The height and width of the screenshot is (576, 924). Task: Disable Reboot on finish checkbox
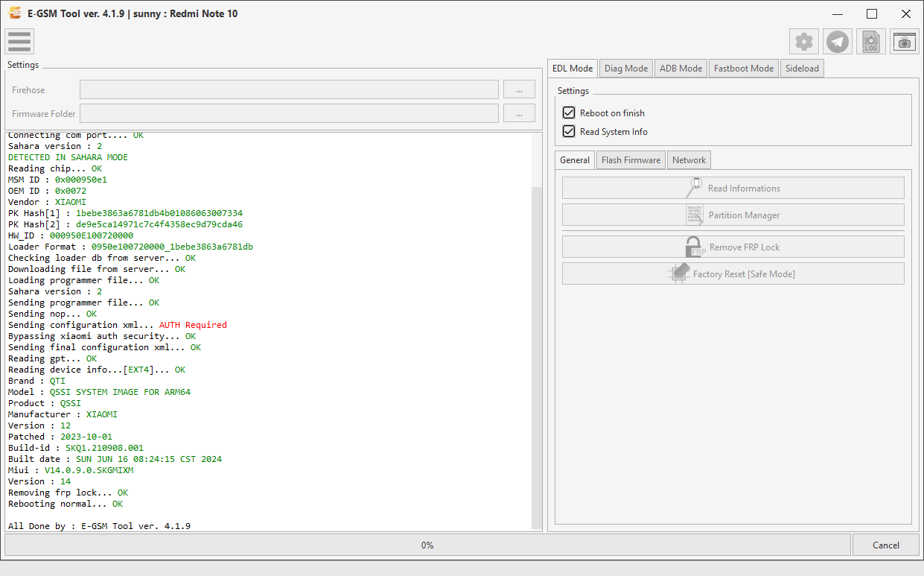point(569,113)
